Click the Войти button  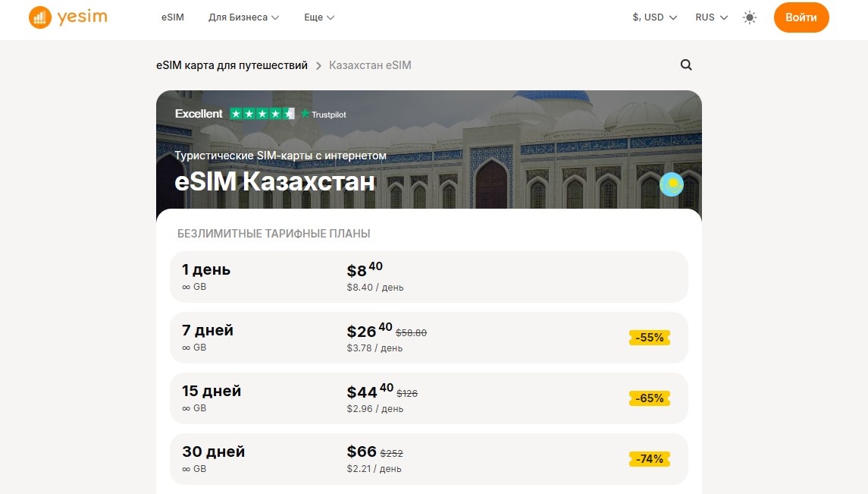(x=801, y=17)
